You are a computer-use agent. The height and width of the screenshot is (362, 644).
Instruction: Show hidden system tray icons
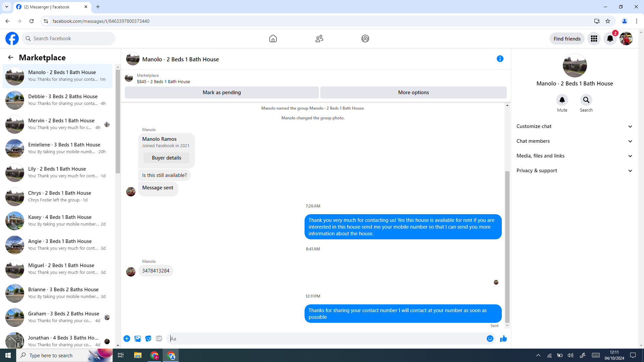tap(538, 355)
